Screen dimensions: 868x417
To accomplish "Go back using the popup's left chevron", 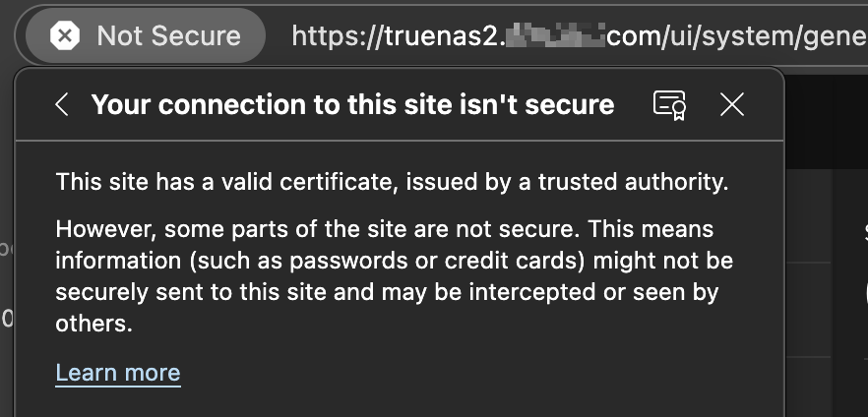I will [61, 104].
